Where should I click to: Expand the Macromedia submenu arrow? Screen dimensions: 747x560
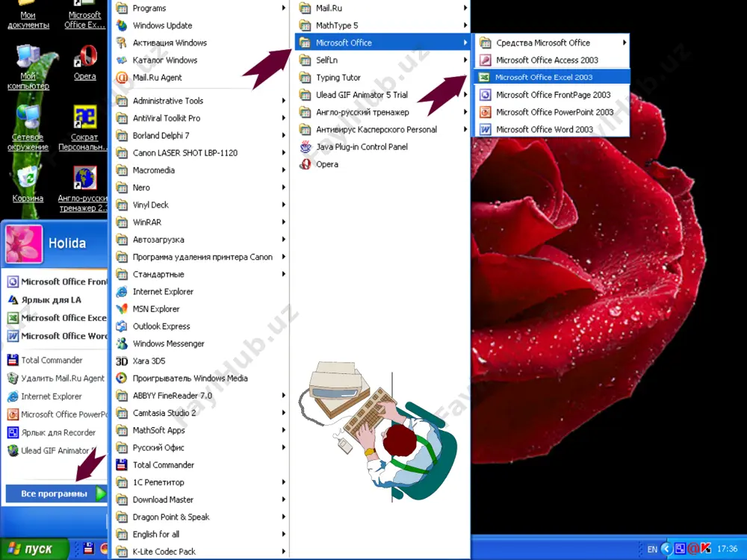tap(283, 170)
